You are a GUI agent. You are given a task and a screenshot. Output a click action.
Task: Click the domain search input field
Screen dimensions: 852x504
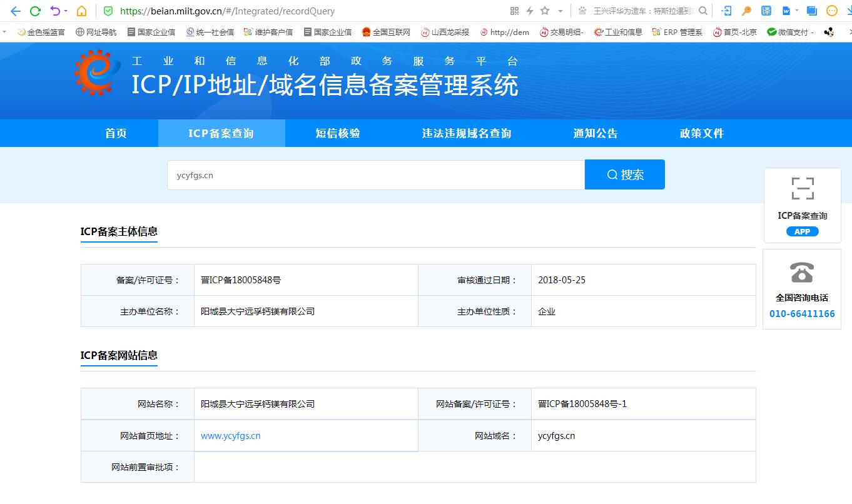click(x=375, y=175)
